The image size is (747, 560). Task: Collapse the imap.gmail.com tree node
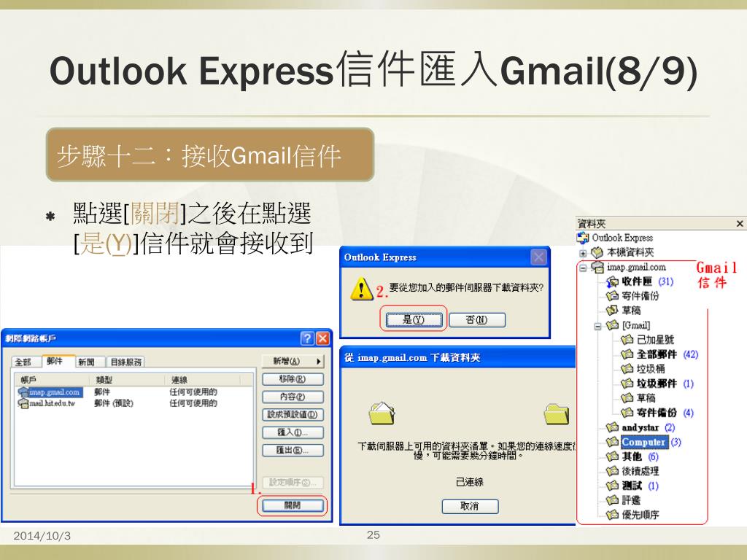(x=583, y=268)
